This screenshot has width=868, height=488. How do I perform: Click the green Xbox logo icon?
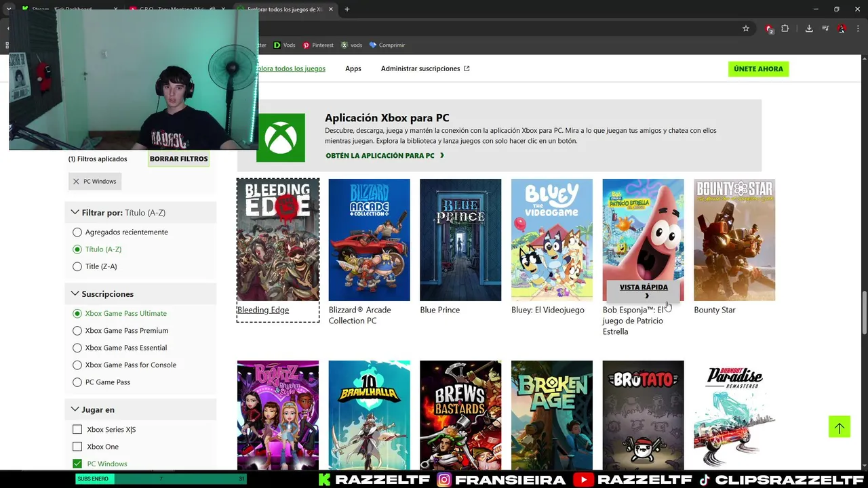(x=281, y=138)
